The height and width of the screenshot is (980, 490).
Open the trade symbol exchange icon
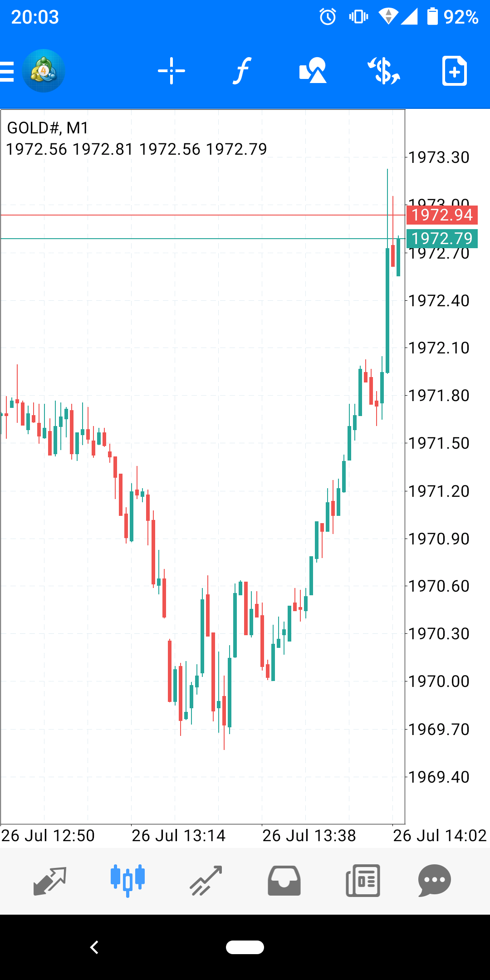pyautogui.click(x=384, y=71)
